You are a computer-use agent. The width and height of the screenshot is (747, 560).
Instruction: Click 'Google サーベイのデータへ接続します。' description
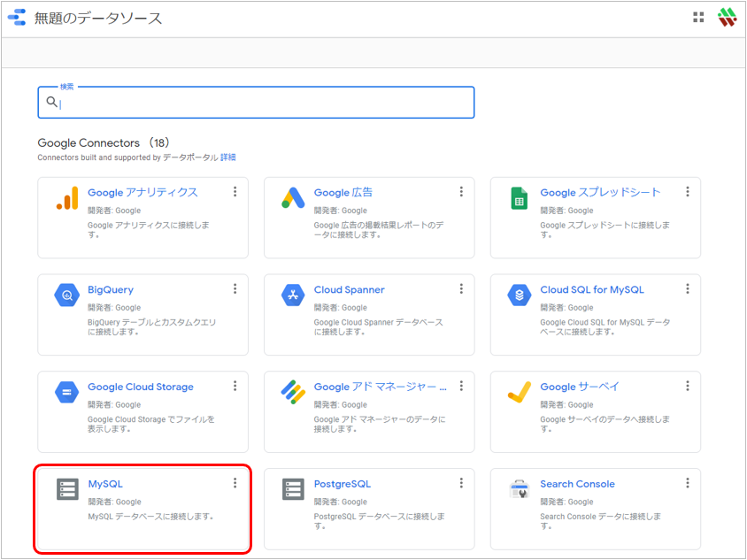click(x=605, y=425)
